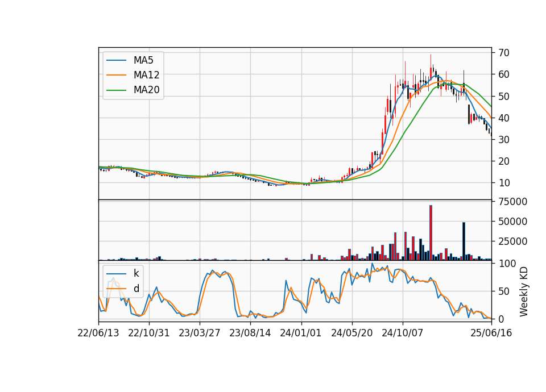Image resolution: width=546 pixels, height=392 pixels.
Task: Click the orange MA12 legend line sample
Action: click(x=116, y=75)
